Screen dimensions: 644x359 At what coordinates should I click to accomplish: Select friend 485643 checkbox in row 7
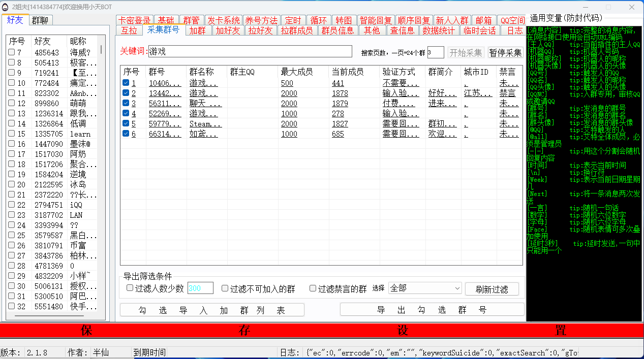tap(12, 53)
